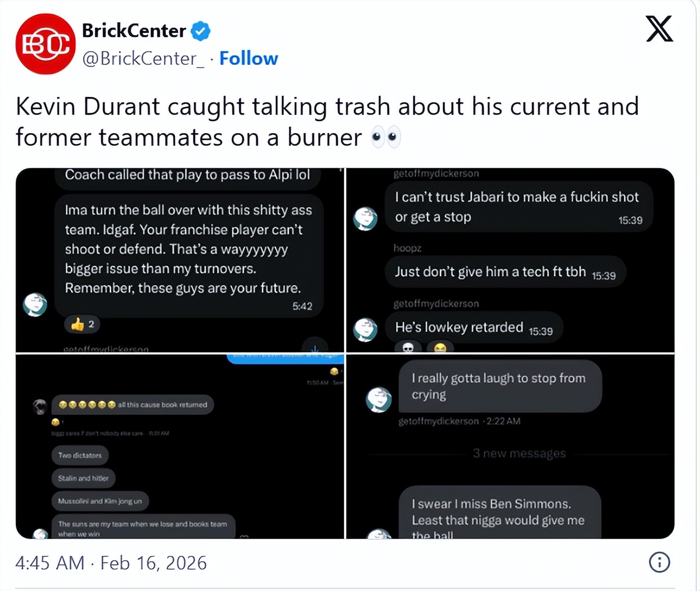Click the BrickCenter red profile avatar
Viewport: 700px width, 591px height.
(x=45, y=44)
